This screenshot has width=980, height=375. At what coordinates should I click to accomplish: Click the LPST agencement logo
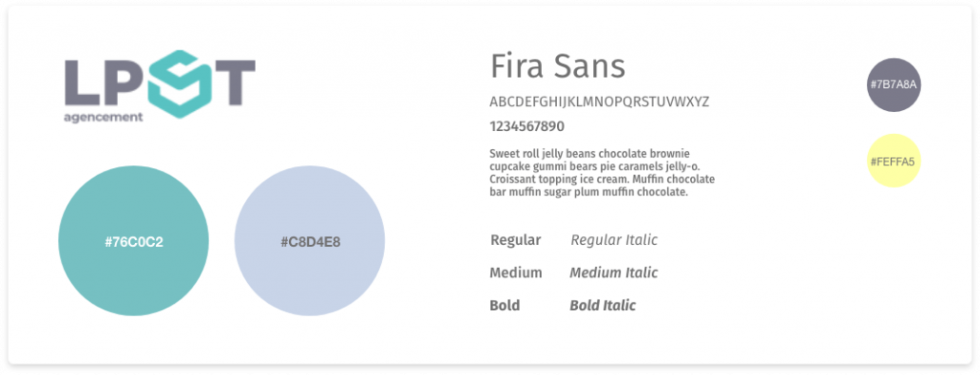(160, 86)
